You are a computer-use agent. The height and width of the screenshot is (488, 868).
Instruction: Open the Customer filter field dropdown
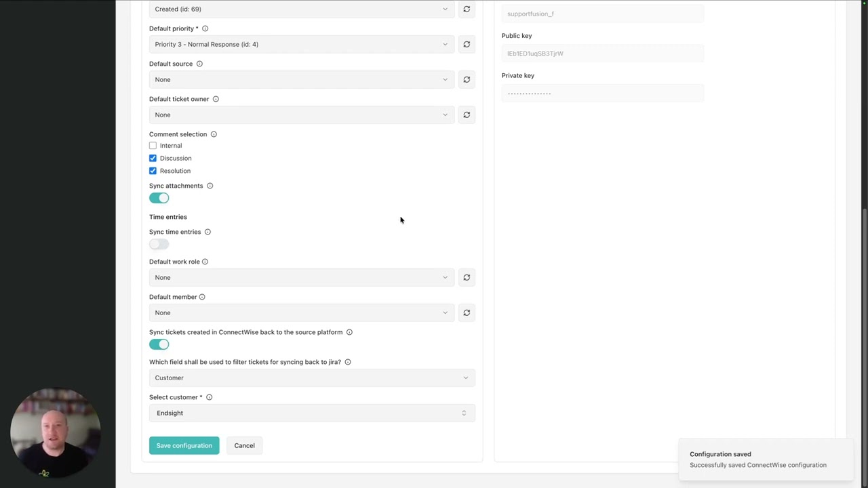[312, 378]
